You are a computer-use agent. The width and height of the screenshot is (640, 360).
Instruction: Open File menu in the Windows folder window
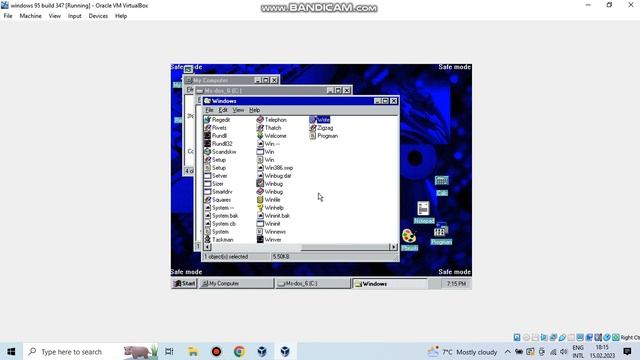209,110
